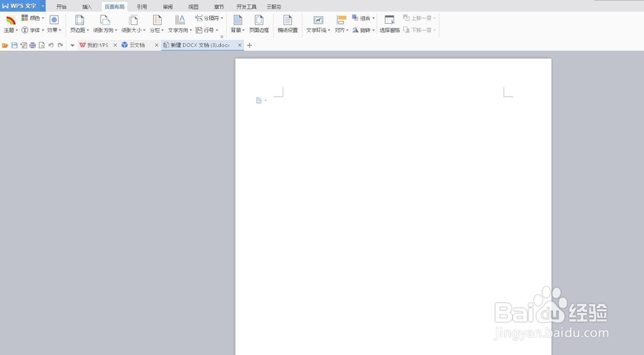Close the 云文档 tab
Screen dimensions: 644x355
156,45
